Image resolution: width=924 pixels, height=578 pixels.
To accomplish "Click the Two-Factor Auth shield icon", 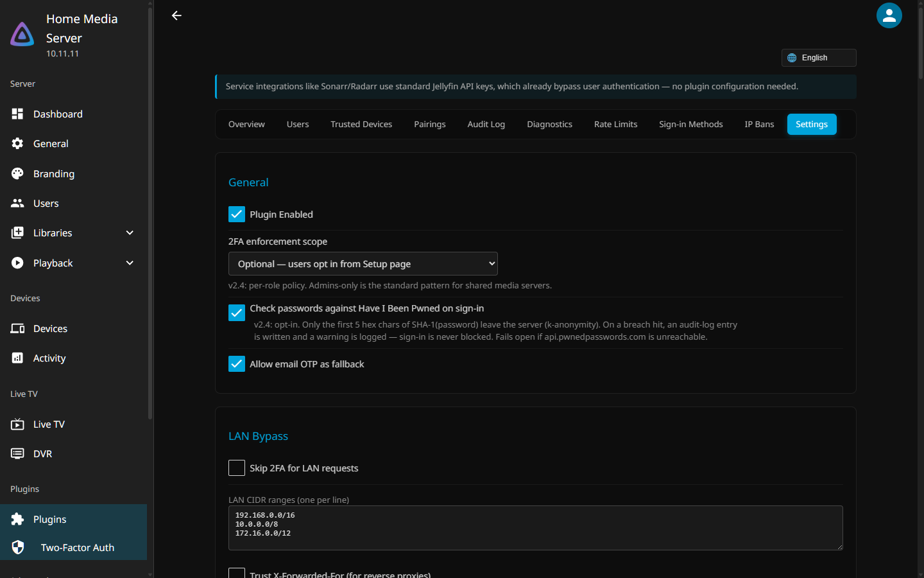I will click(x=18, y=547).
